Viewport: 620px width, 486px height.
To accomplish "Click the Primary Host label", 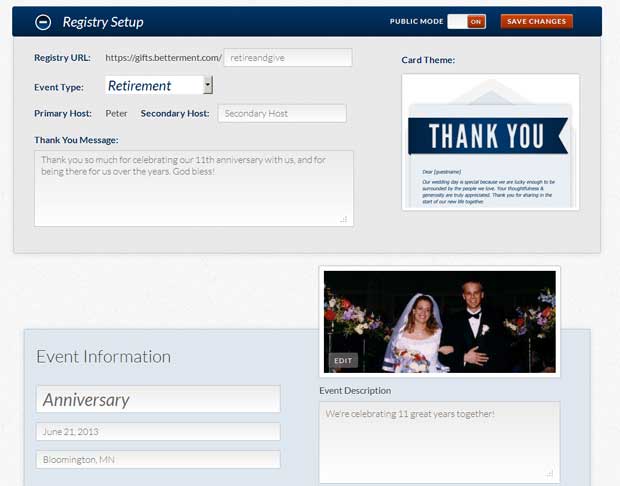I will (x=63, y=113).
